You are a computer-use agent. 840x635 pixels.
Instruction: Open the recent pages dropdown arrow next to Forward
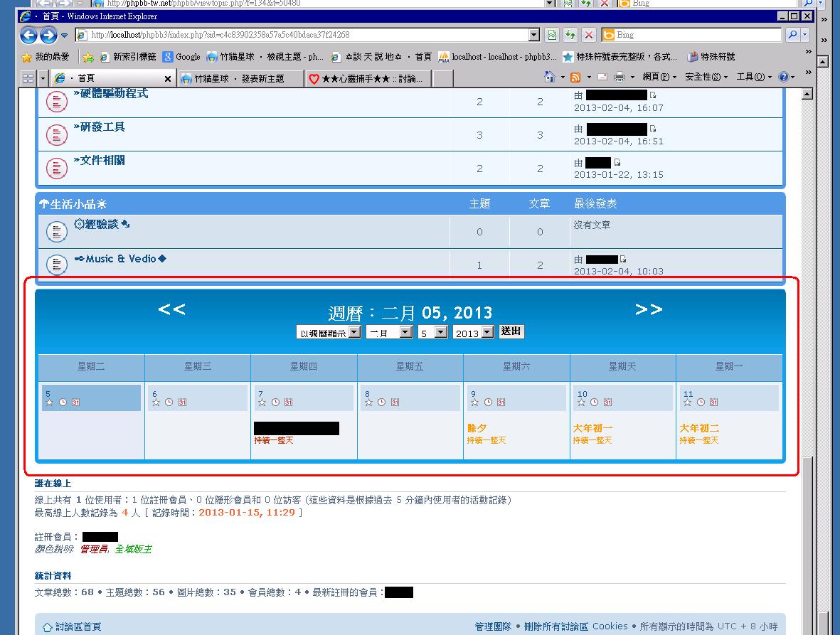tap(64, 36)
